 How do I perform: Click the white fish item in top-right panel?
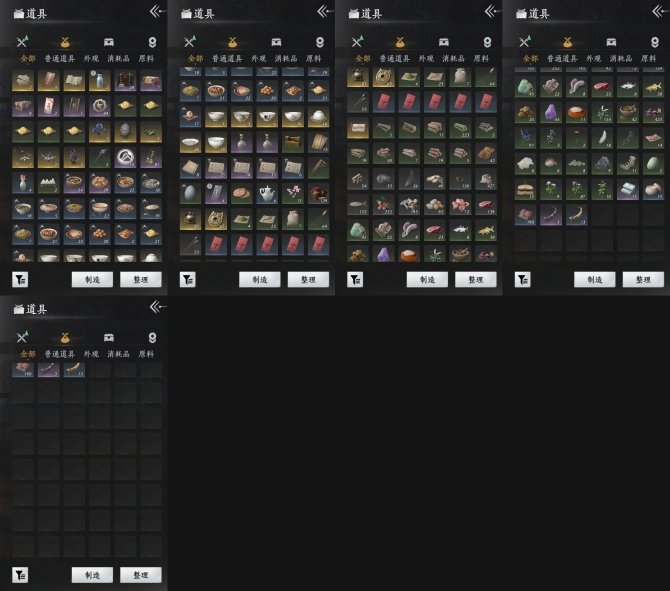click(x=628, y=87)
